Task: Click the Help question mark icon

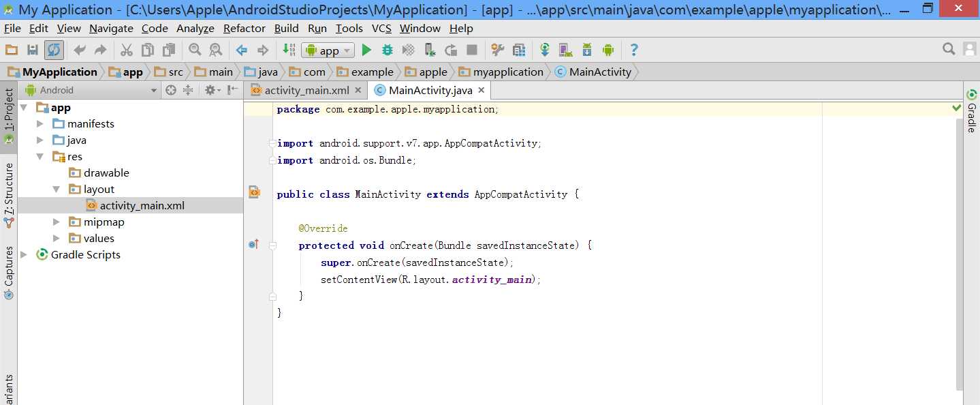Action: (634, 50)
